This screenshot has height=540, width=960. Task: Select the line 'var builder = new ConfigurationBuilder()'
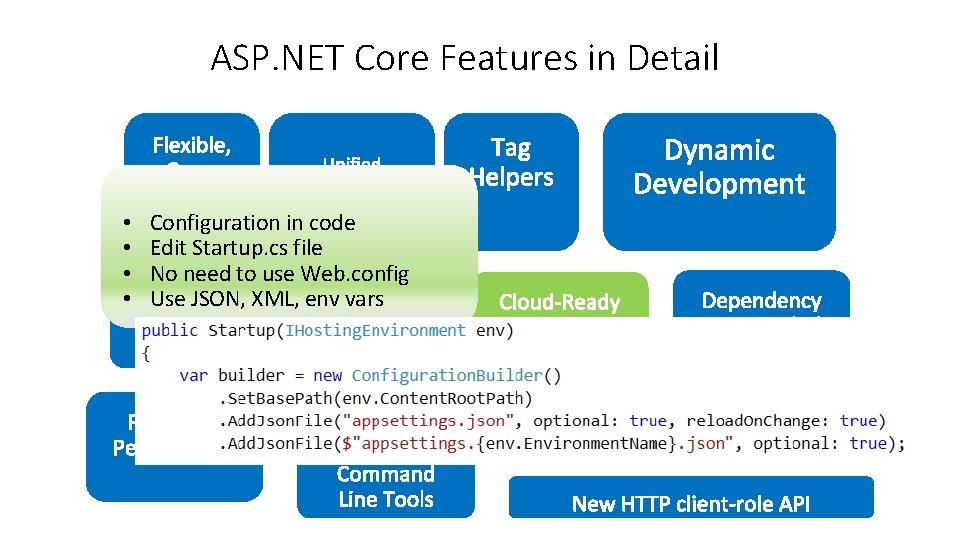click(370, 375)
